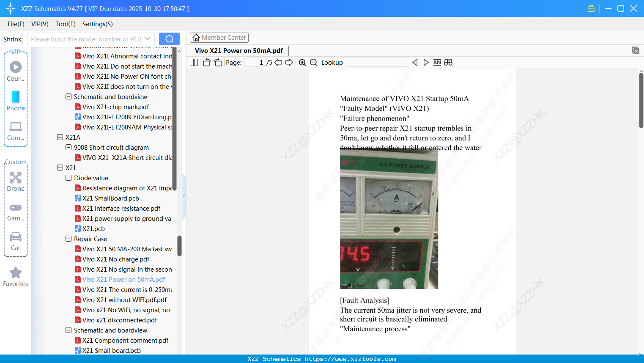Collapse the X21 tree node

(x=60, y=168)
